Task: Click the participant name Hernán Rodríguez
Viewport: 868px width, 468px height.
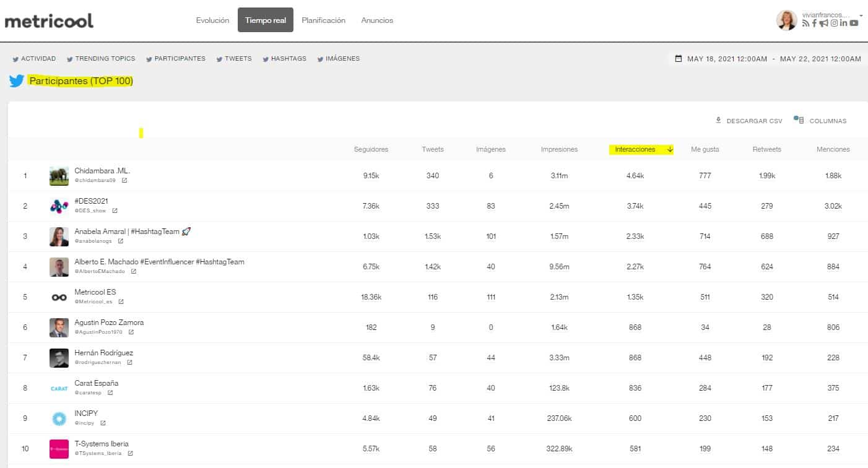Action: click(x=104, y=353)
